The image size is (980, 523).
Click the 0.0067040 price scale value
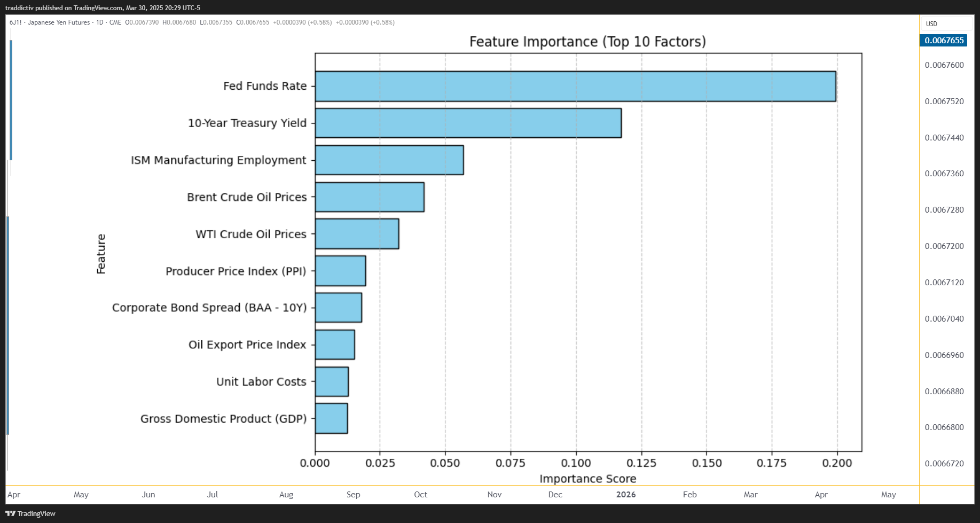coord(944,319)
